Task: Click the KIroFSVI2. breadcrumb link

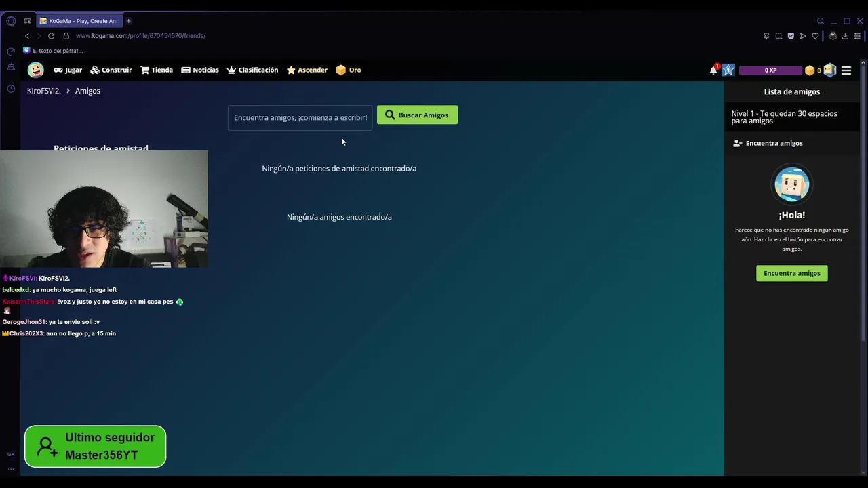Action: [x=43, y=91]
